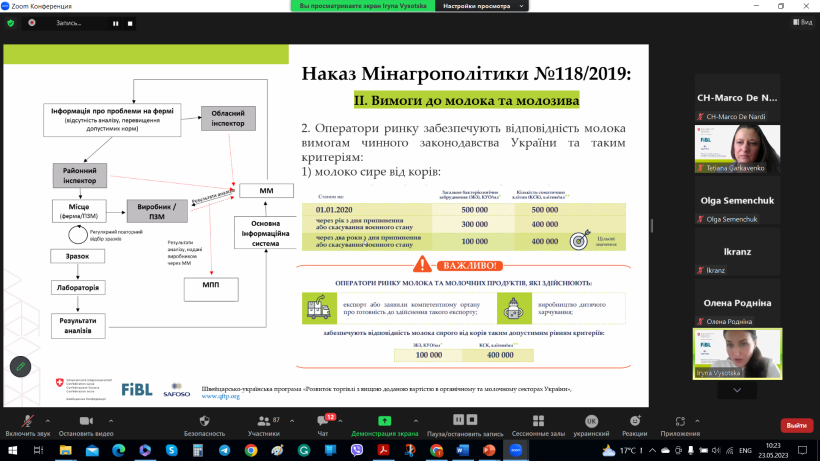Click weather widget showing 17°C

(x=621, y=451)
